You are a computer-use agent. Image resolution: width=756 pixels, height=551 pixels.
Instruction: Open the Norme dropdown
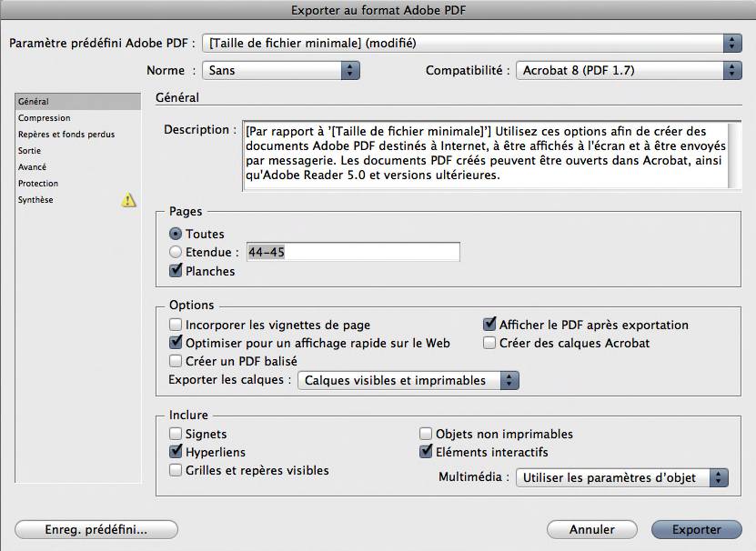click(x=280, y=70)
